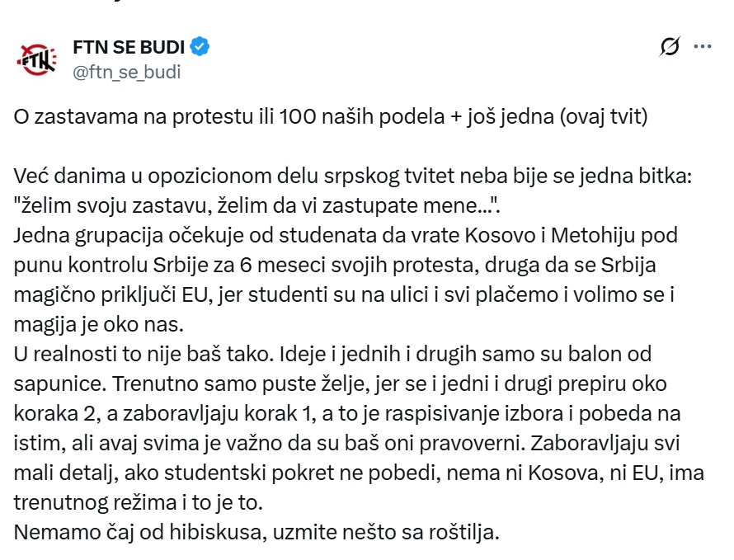
Task: Open the three-dot more options menu
Action: click(x=702, y=47)
